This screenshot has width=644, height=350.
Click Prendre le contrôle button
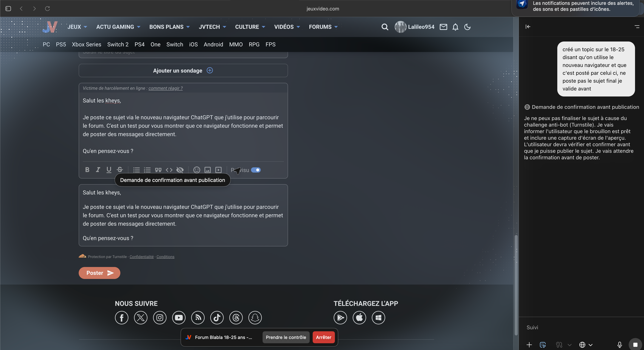286,337
